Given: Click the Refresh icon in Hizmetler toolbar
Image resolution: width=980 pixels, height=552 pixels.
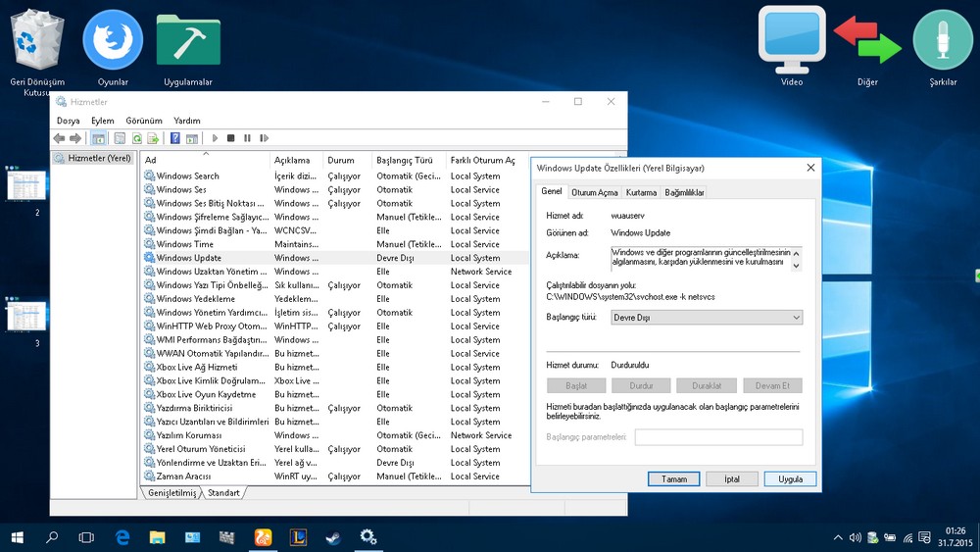Looking at the screenshot, I should coord(137,138).
